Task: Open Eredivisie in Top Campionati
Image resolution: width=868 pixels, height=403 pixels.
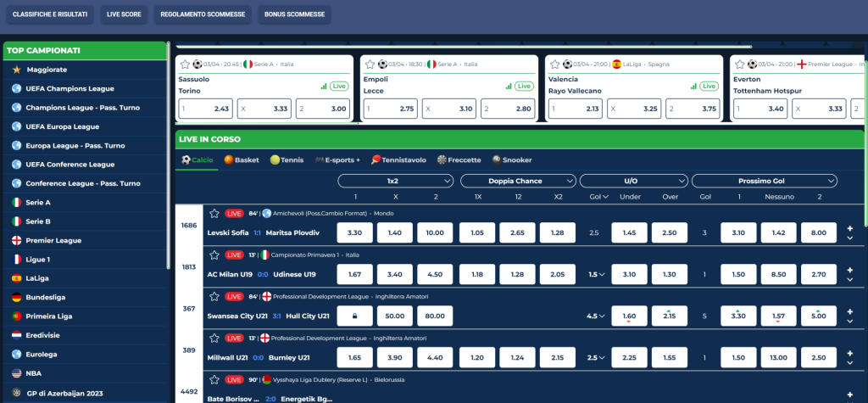Action: pyautogui.click(x=86, y=335)
